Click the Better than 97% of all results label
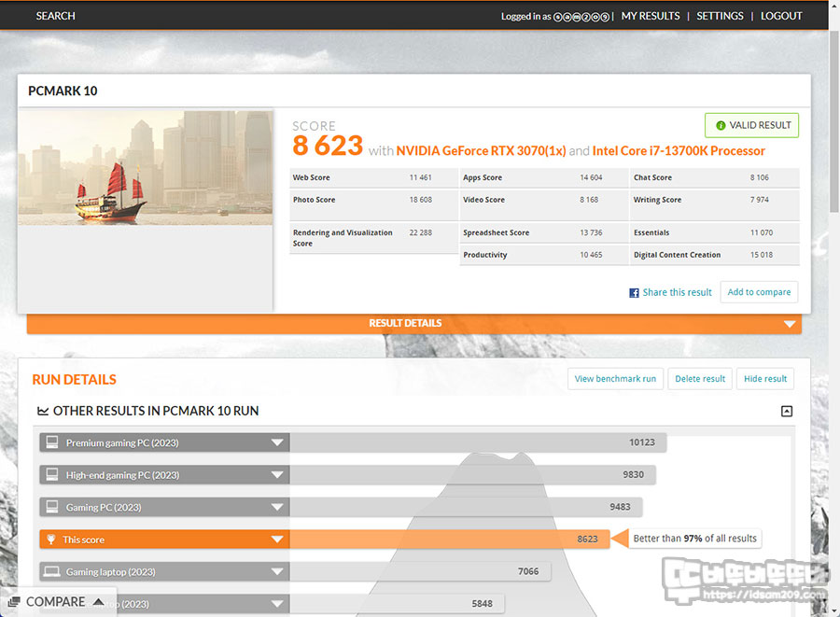Screen dimensions: 840x617 tap(694, 539)
